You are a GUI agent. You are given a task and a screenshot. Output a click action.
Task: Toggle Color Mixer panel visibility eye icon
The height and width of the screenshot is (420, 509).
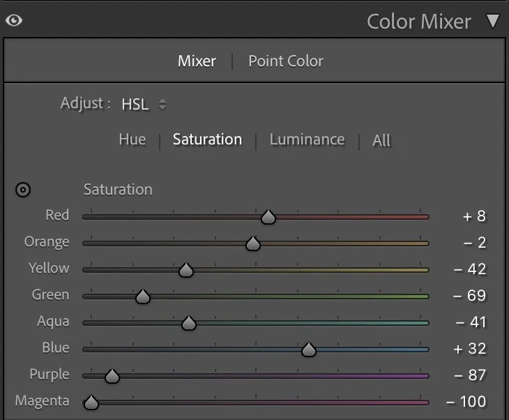tap(14, 20)
